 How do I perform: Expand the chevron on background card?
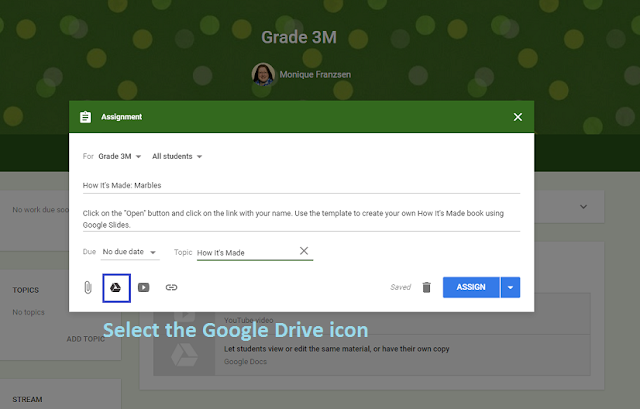click(583, 207)
